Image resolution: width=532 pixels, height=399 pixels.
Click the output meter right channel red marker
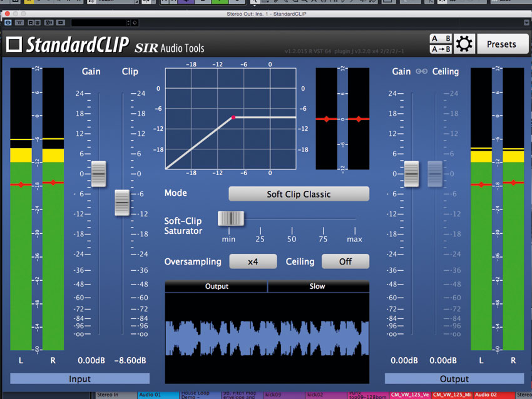click(513, 183)
